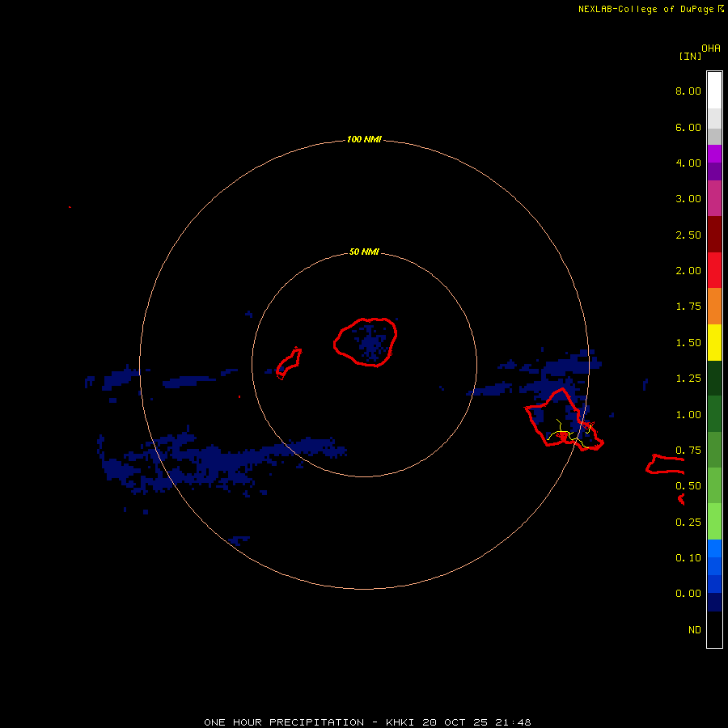Click the OHA product code label

[x=711, y=49]
